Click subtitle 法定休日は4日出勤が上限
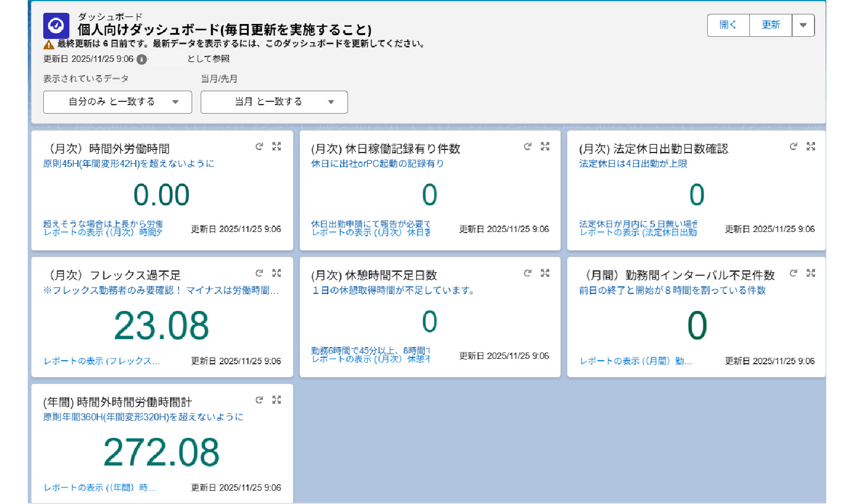This screenshot has width=854, height=504. tap(633, 164)
